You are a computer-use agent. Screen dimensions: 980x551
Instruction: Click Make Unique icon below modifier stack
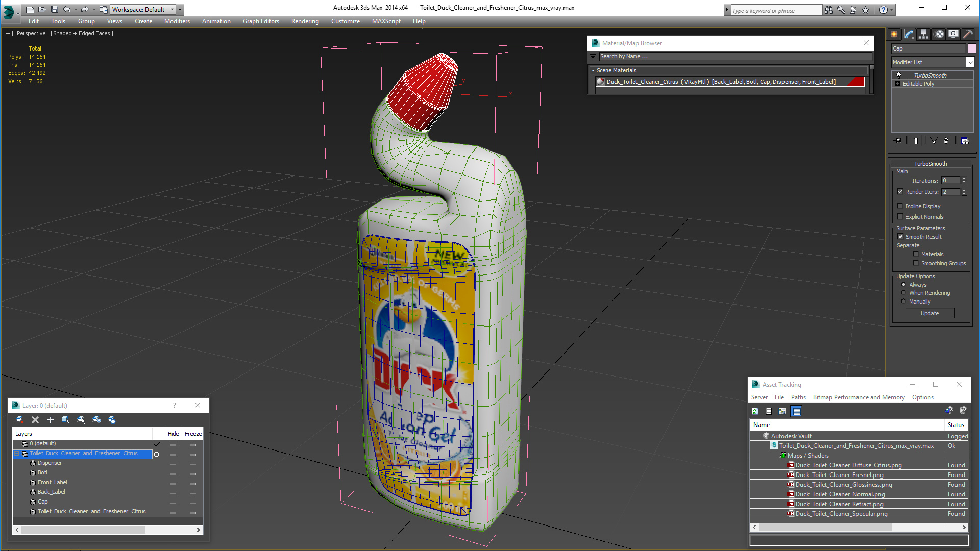pos(934,141)
